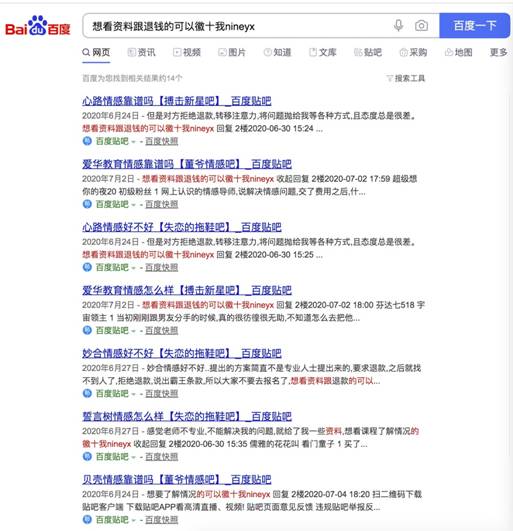Open result 妙合情感好不好【失恋的拖鞋吧】
This screenshot has height=531, width=513.
point(181,353)
